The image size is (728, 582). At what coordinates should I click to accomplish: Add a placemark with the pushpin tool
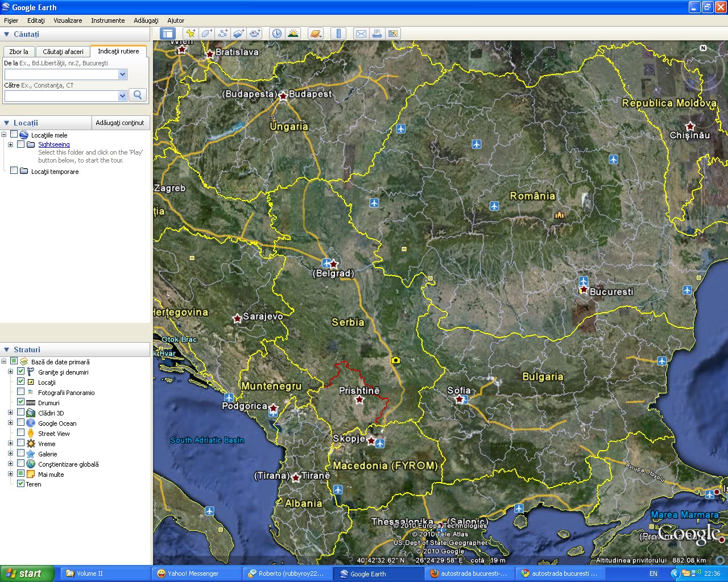coord(191,34)
